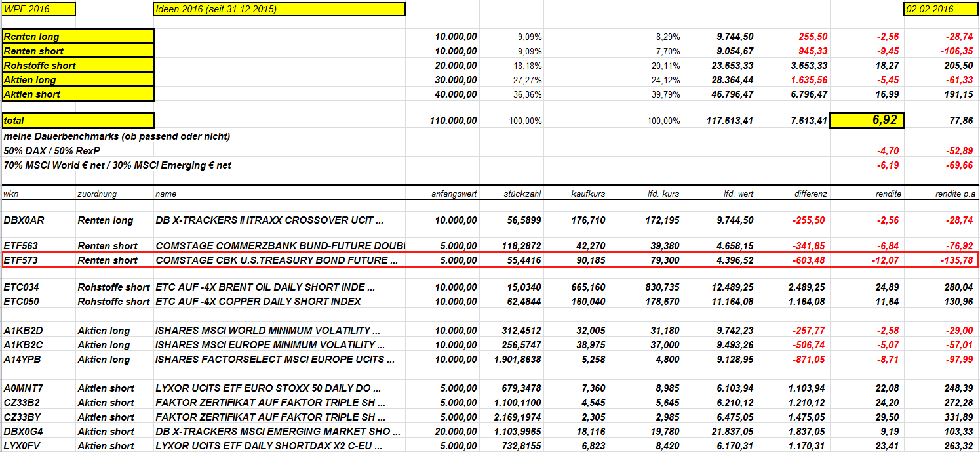Screen dimensions: 980x452
Task: Select the WKN cell 'LYX0FV'
Action: coord(21,446)
